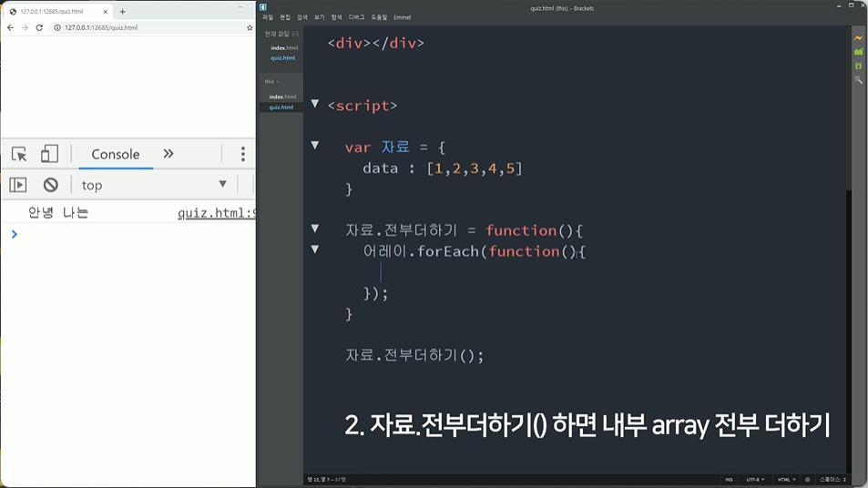The height and width of the screenshot is (488, 868).
Task: Open the 편집 menu in Brackets
Action: [285, 17]
